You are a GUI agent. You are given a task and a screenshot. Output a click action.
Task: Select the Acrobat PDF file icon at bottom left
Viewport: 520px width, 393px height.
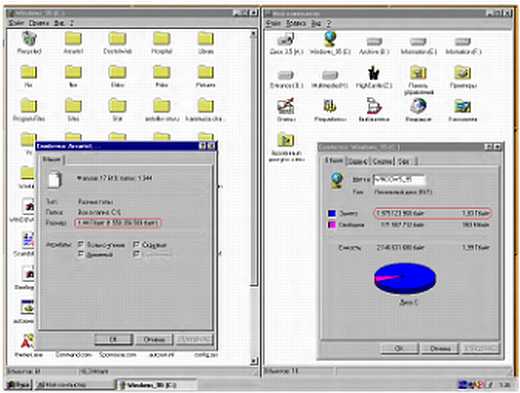(x=28, y=342)
